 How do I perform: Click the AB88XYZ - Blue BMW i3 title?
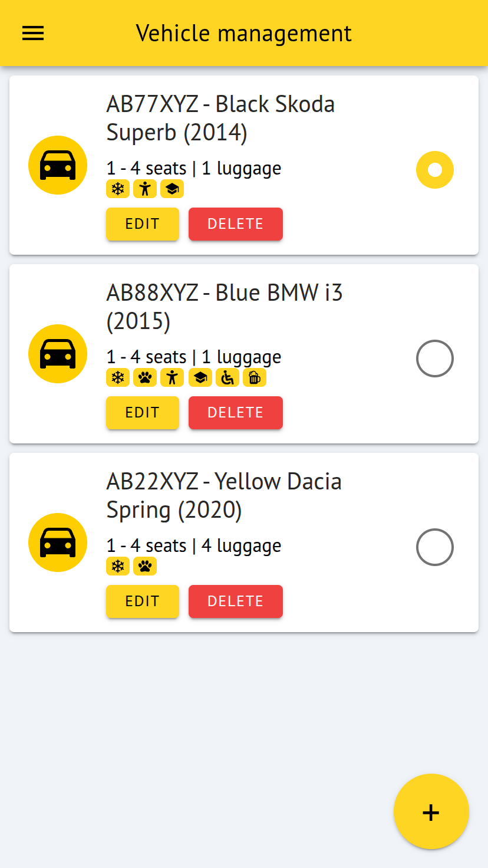(224, 307)
